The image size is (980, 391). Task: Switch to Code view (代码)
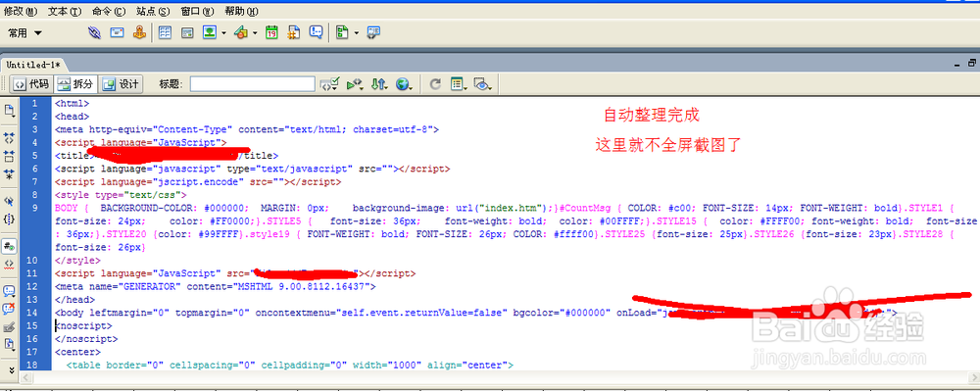pos(30,84)
